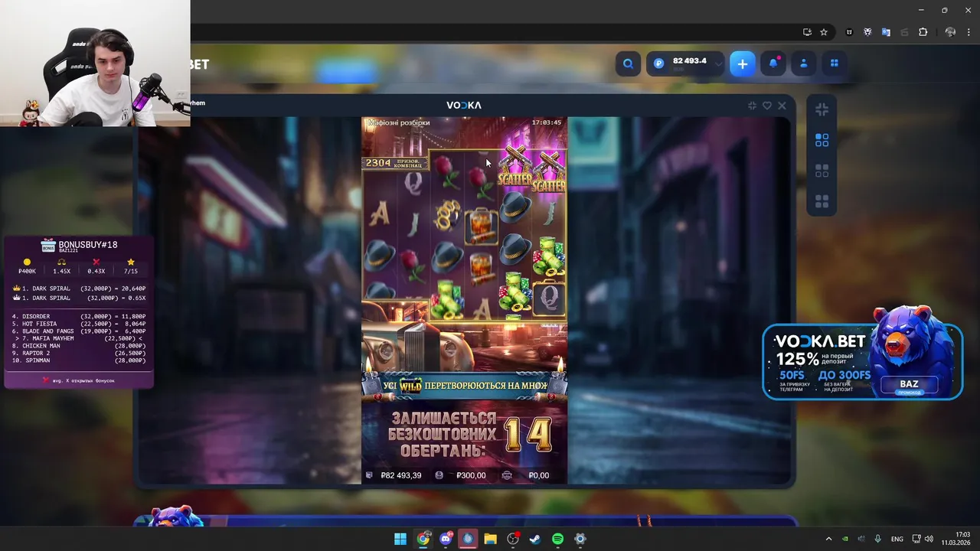The image size is (980, 551).
Task: Switch to Chrome in taskbar
Action: point(423,539)
